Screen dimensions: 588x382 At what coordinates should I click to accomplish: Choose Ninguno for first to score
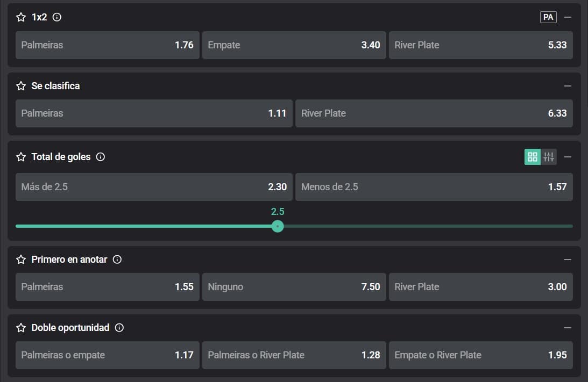294,287
